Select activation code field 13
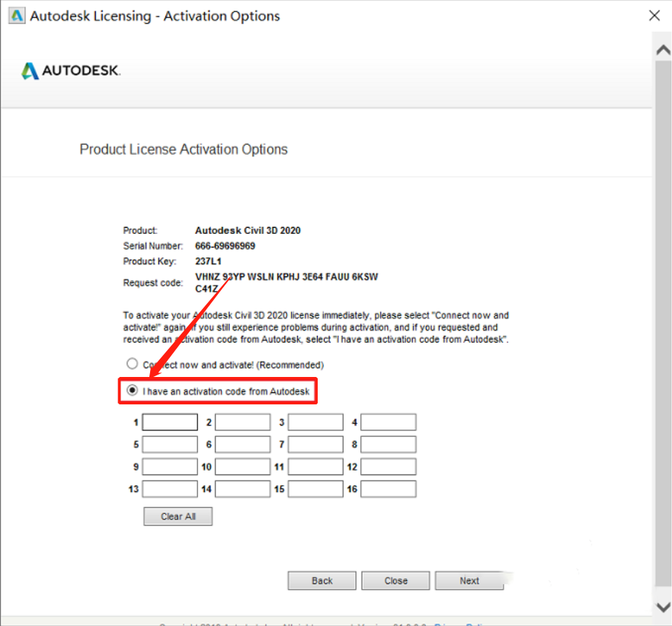Screen dimensions: 672x626 pyautogui.click(x=170, y=489)
